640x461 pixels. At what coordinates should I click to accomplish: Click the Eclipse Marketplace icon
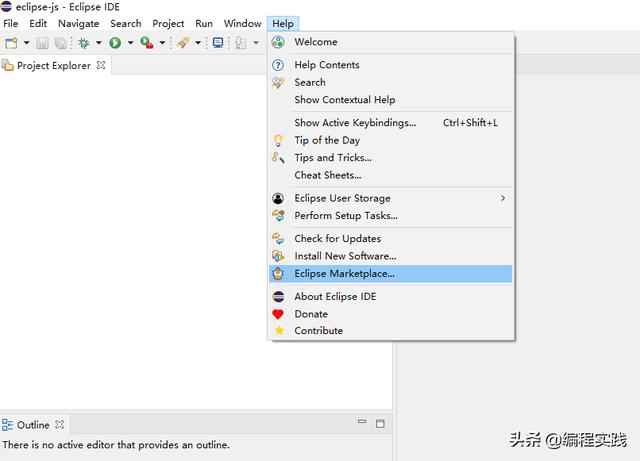tap(278, 274)
